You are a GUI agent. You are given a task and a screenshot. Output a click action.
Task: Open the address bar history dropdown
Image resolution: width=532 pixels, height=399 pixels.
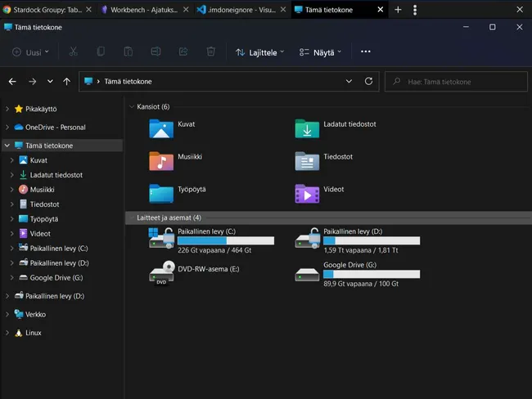[349, 82]
